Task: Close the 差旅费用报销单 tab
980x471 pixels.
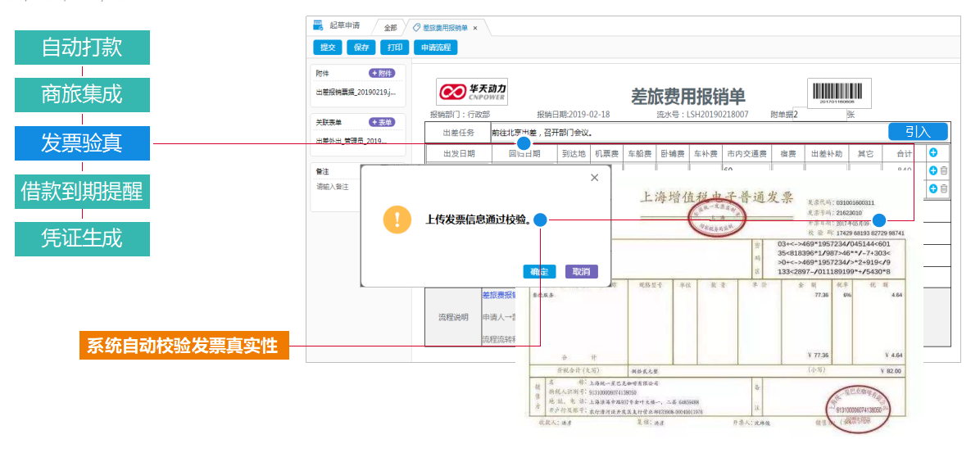Action: coord(475,28)
